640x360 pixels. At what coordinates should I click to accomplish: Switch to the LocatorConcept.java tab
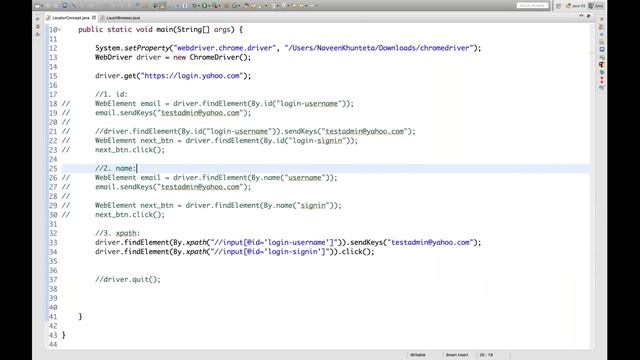(x=71, y=18)
